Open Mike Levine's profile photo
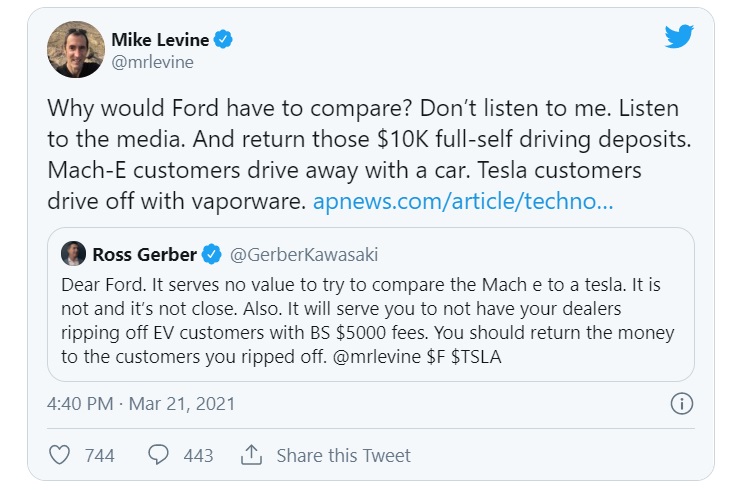This screenshot has width=732, height=490. (x=75, y=50)
